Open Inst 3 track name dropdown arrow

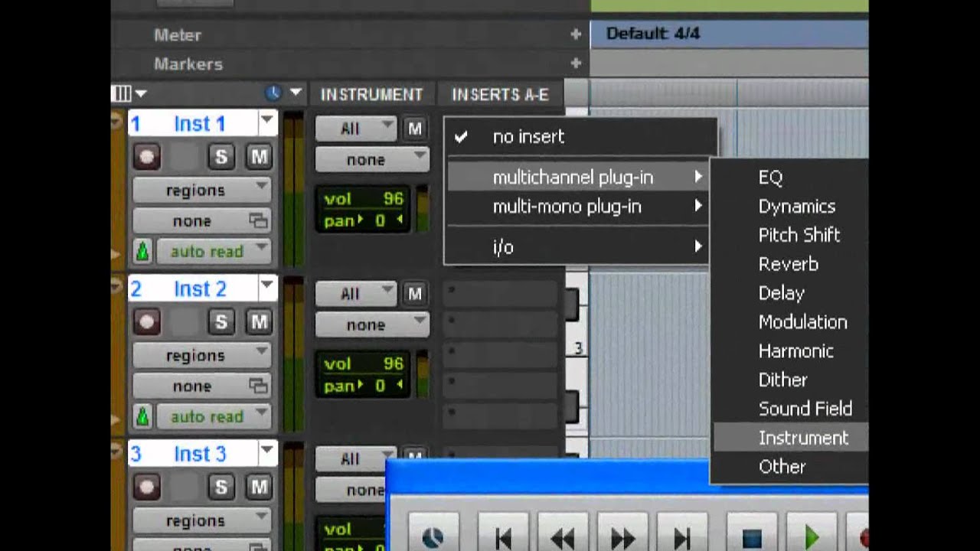click(x=267, y=452)
